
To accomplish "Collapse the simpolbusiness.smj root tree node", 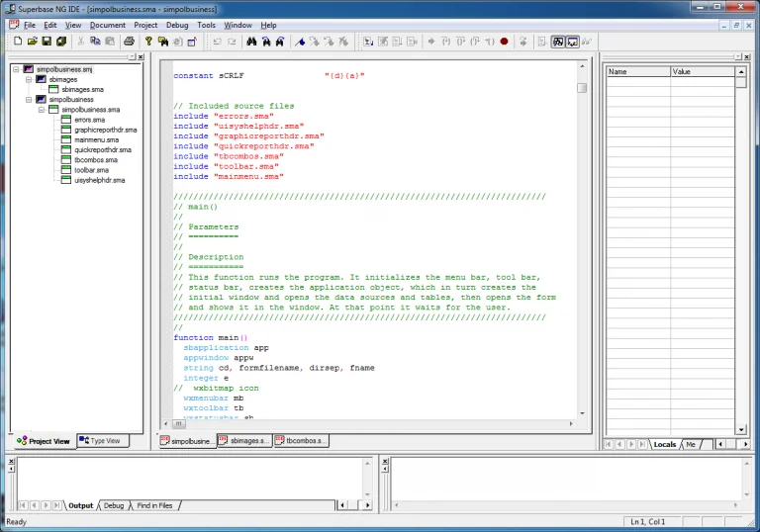I will [17, 69].
